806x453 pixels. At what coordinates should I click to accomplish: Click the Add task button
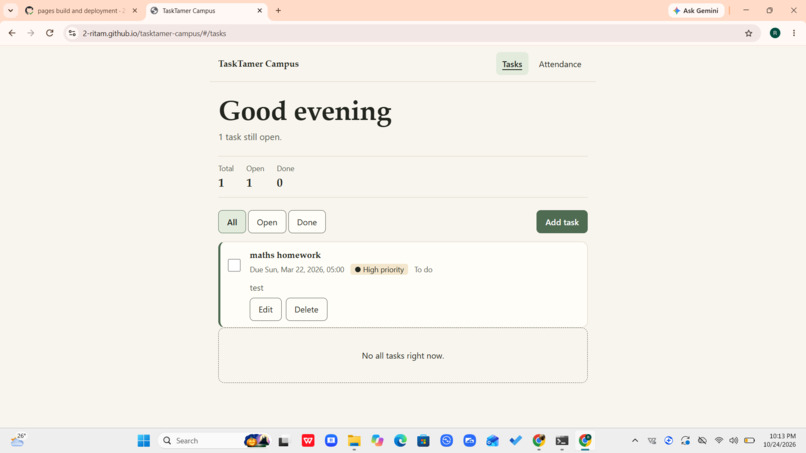pos(562,222)
